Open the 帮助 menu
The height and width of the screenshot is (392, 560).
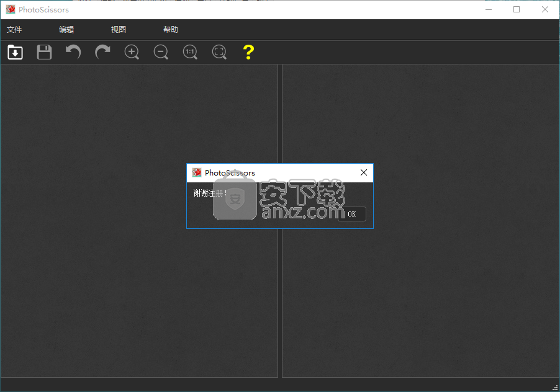(x=171, y=30)
